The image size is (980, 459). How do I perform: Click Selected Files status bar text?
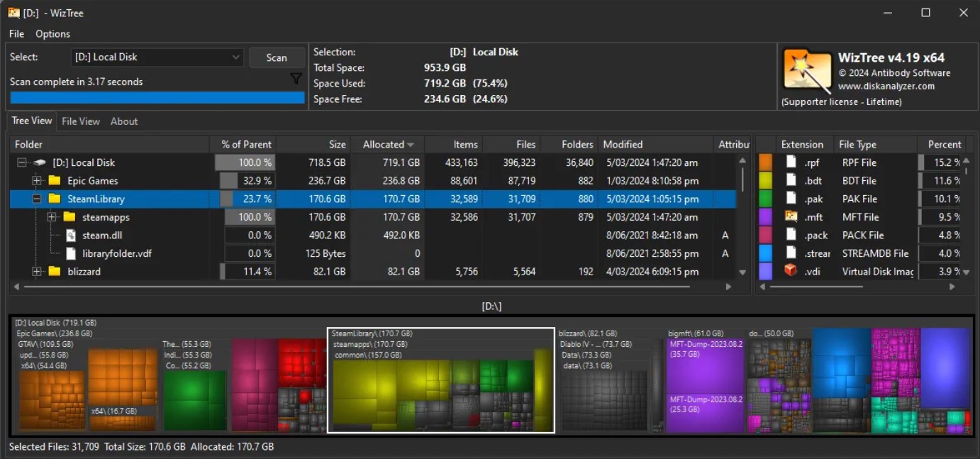pos(54,447)
